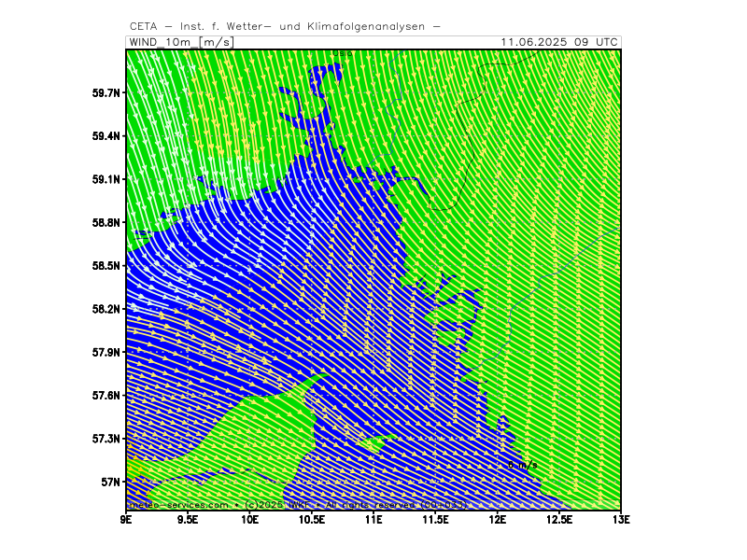Click the 58.2N latitude label
747x560 pixels.
point(106,309)
